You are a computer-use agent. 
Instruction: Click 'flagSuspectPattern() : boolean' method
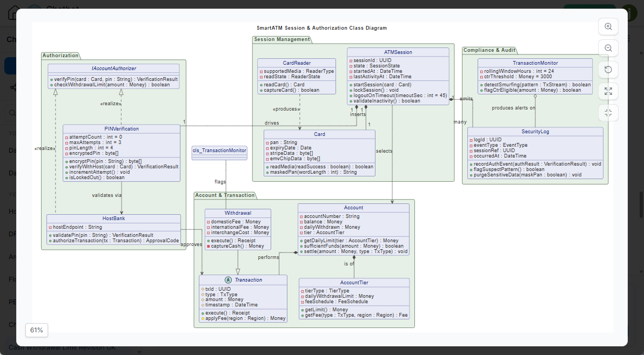click(x=508, y=169)
